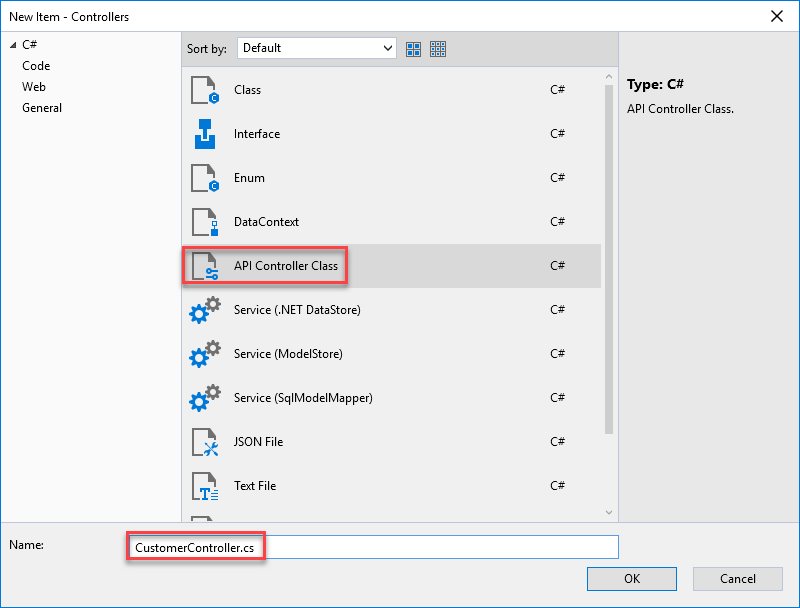The width and height of the screenshot is (800, 608).
Task: Collapse the C# tree node
Action: [12, 45]
